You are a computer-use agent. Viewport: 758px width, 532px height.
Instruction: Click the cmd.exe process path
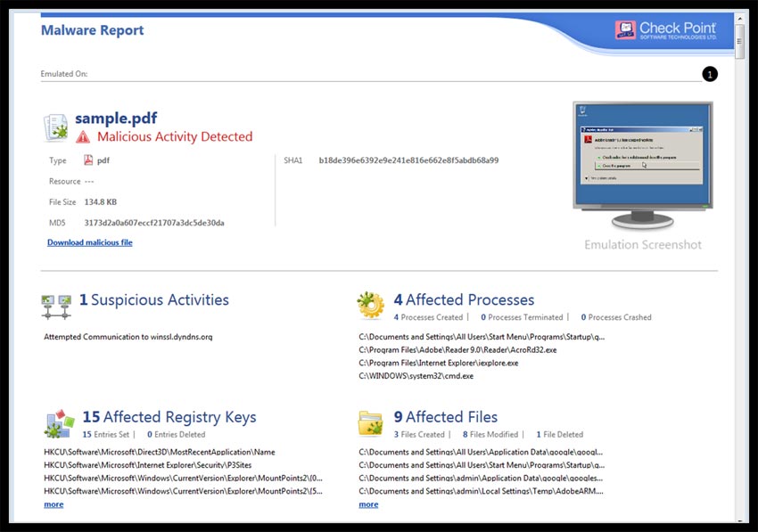tap(416, 376)
